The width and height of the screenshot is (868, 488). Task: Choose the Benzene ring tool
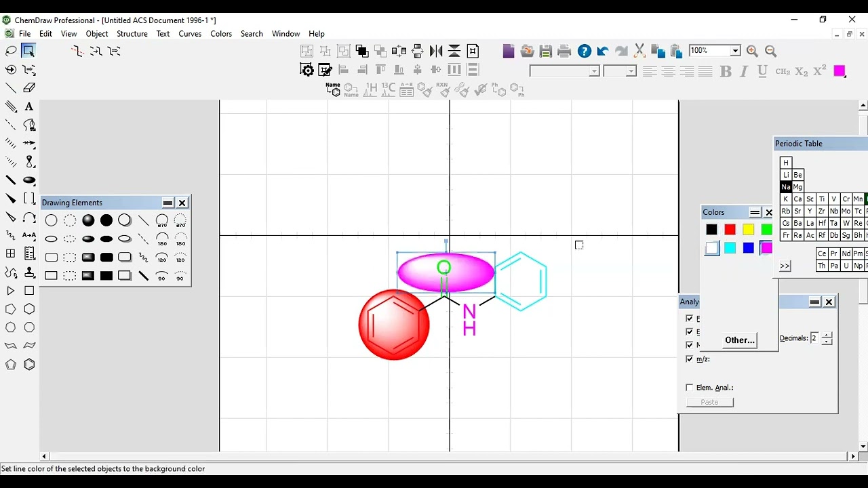(x=29, y=364)
